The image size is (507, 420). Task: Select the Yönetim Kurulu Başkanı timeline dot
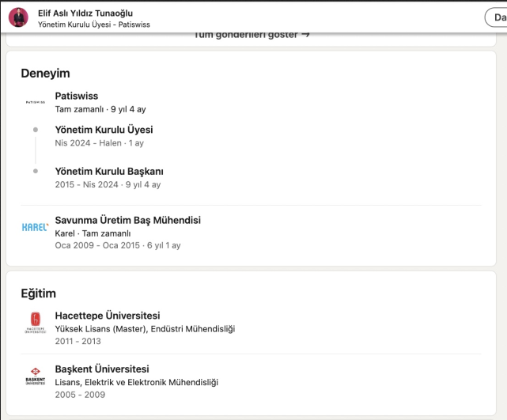point(36,171)
